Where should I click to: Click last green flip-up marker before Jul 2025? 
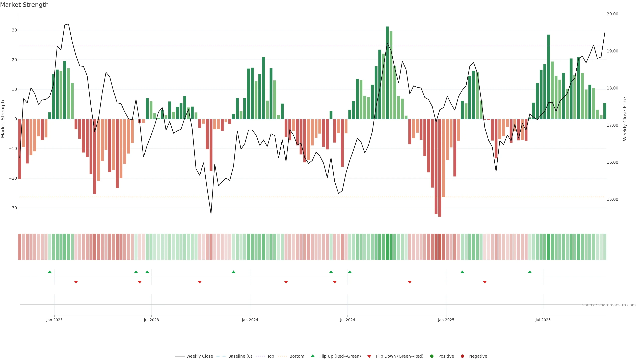pyautogui.click(x=530, y=272)
